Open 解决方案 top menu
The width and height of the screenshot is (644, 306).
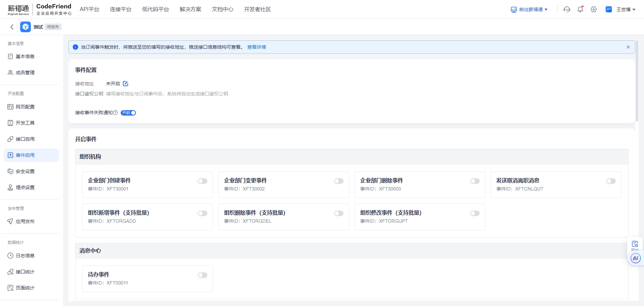tap(191, 9)
